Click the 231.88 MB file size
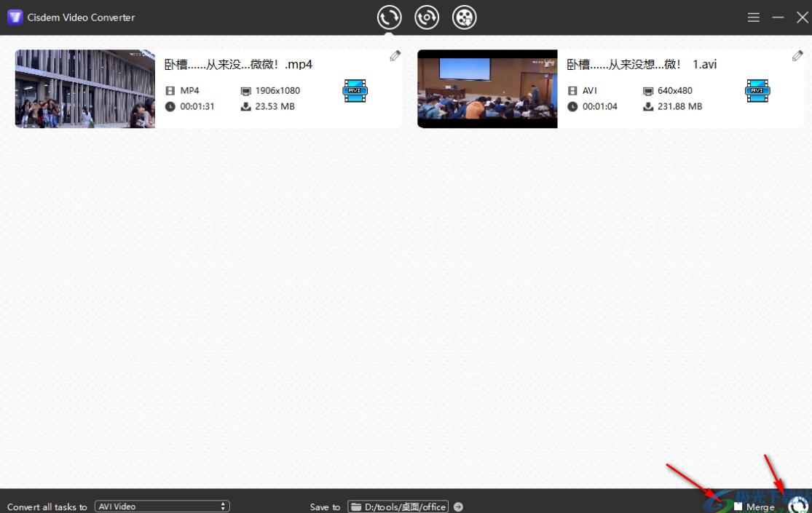Image resolution: width=812 pixels, height=513 pixels. click(x=680, y=107)
